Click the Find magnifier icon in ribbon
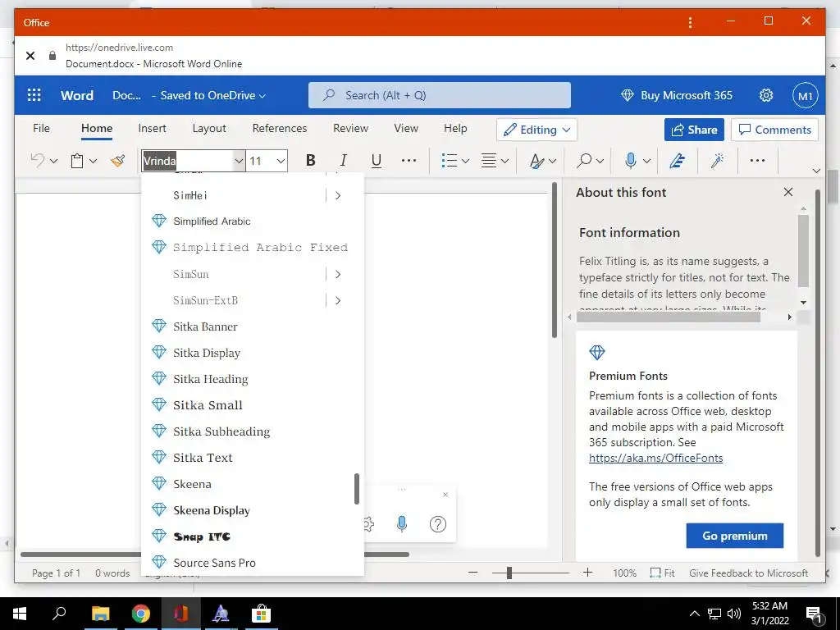 pyautogui.click(x=585, y=160)
